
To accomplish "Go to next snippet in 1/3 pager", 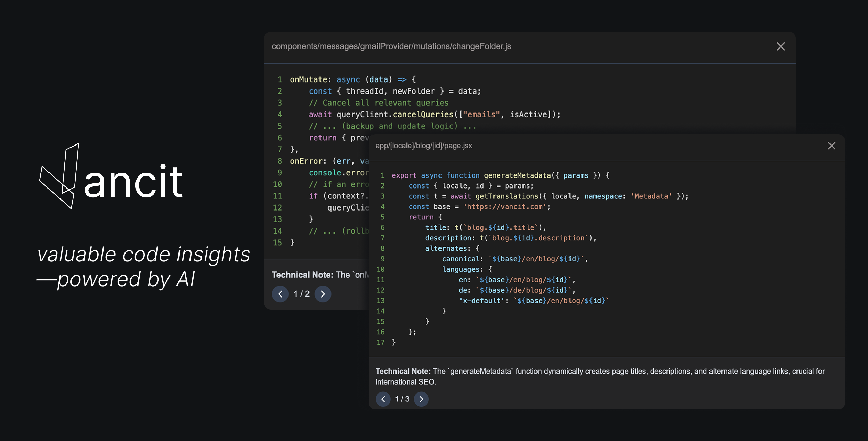I will pos(421,399).
